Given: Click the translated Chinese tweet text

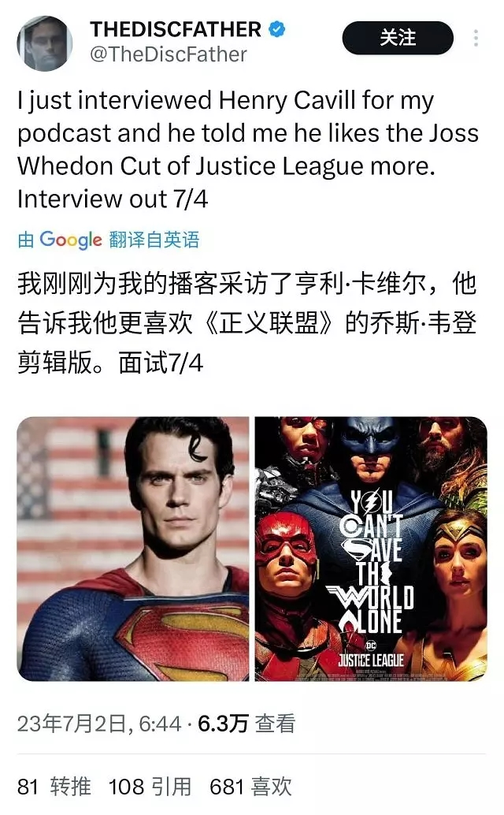Looking at the screenshot, I should coord(247,323).
